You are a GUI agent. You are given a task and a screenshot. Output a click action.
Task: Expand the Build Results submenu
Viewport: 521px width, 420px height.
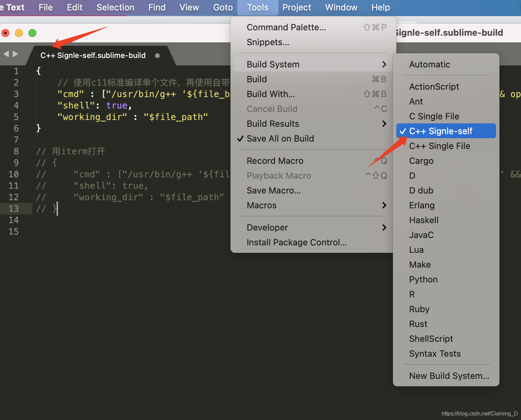(313, 124)
